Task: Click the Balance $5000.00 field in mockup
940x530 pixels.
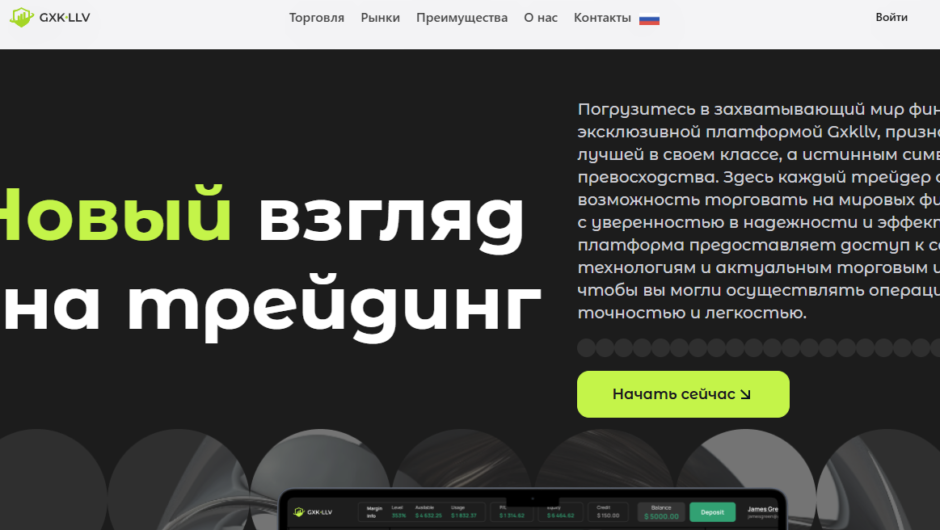Action: click(x=661, y=512)
